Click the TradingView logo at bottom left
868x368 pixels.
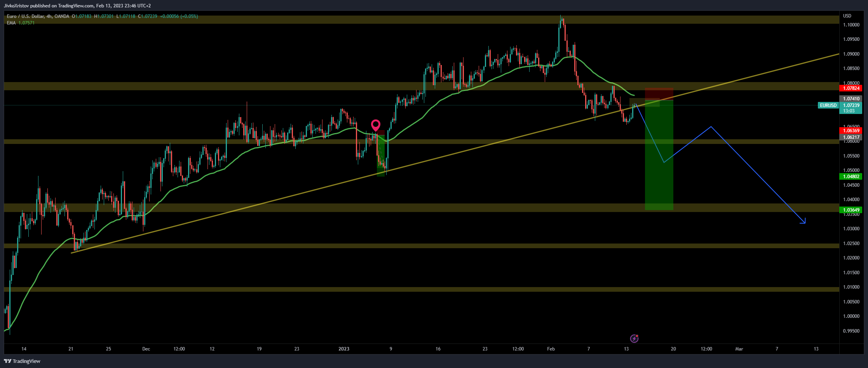coord(22,361)
